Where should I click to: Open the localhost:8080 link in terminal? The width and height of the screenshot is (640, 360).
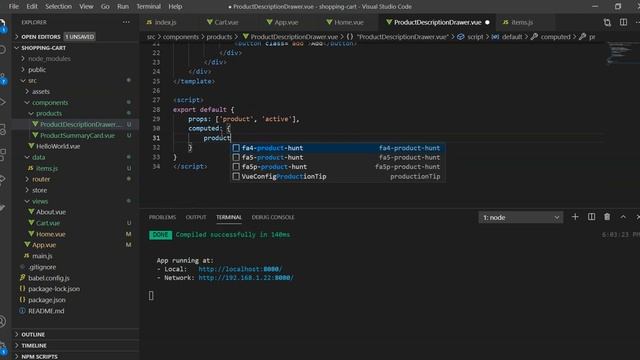[x=240, y=269]
